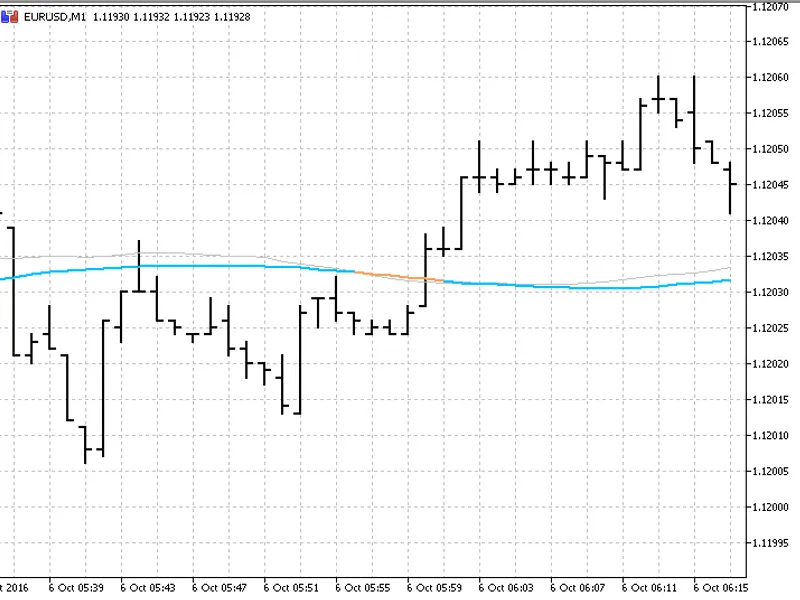This screenshot has height=600, width=800.
Task: Click the 1.12045 price scale label
Action: pyautogui.click(x=770, y=185)
